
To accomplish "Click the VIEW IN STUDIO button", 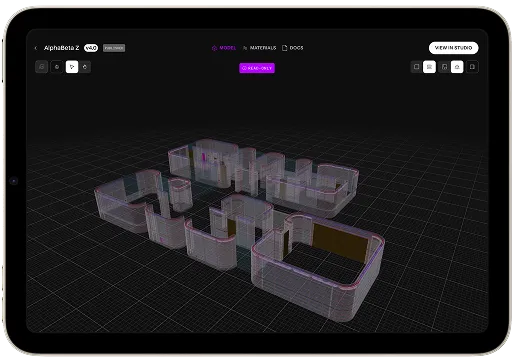I will (454, 48).
